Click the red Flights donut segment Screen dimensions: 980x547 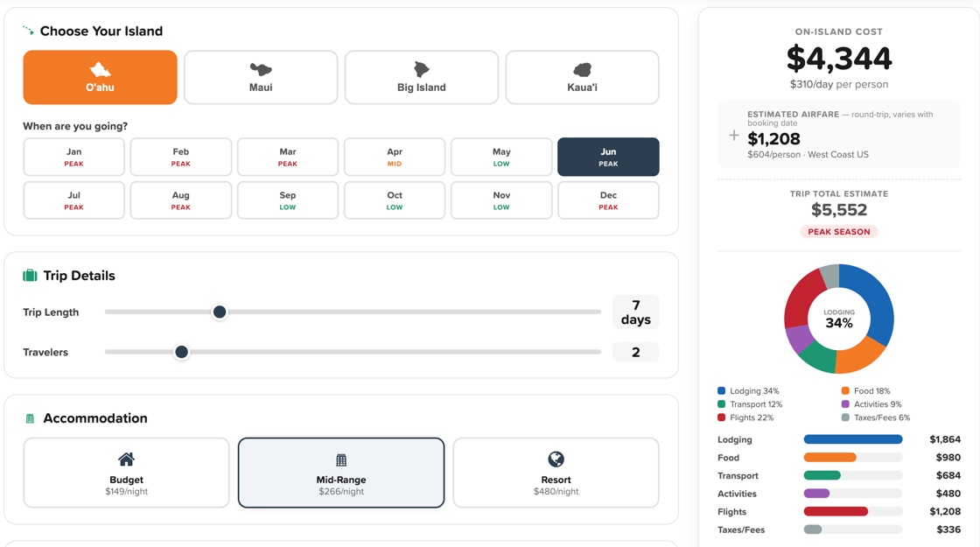point(800,298)
